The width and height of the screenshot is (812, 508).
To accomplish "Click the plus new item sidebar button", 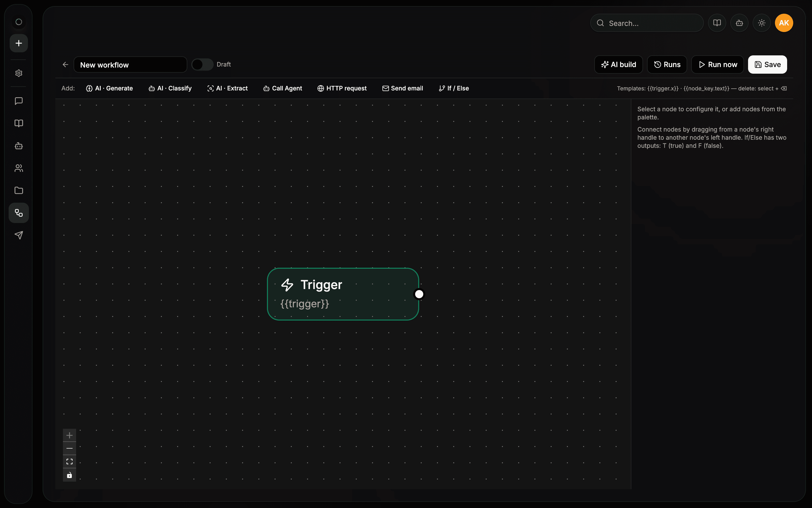I will [x=19, y=43].
